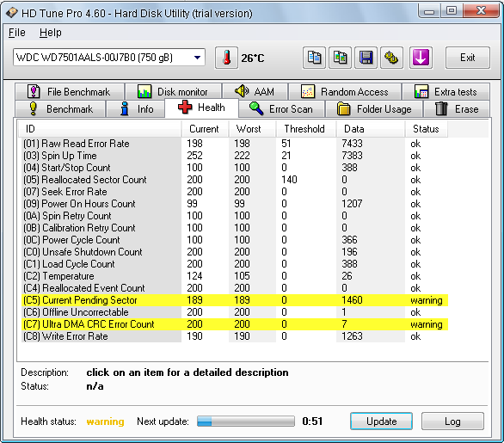Click the AAM speaker icon
Screen dimensions: 504x443
[242, 91]
